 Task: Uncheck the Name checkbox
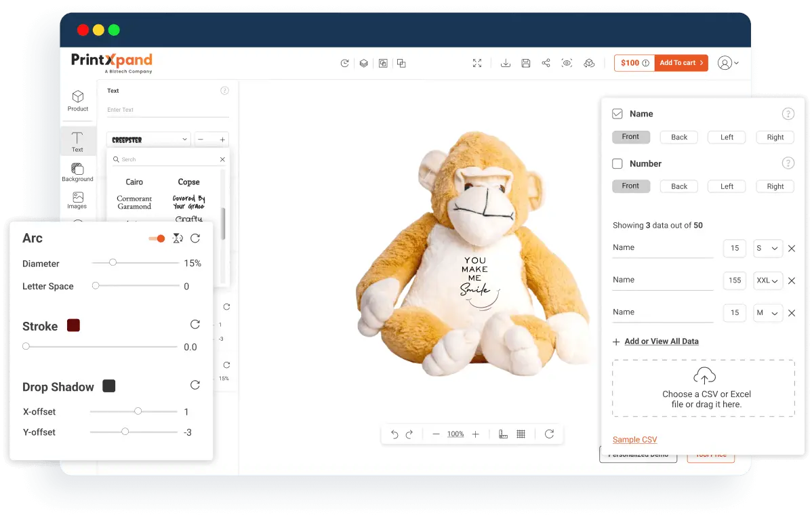(617, 114)
